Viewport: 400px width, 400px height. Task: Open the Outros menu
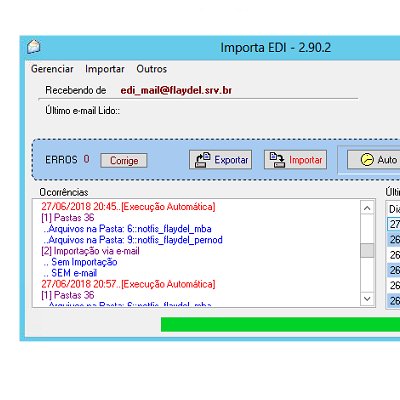click(152, 69)
